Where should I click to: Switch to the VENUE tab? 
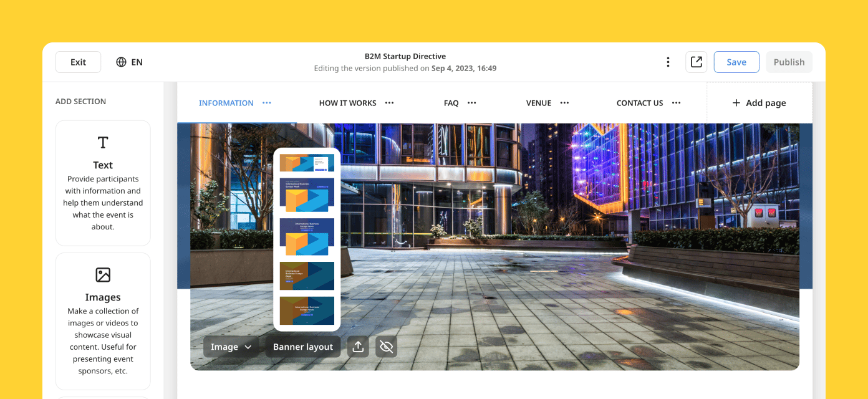[539, 103]
